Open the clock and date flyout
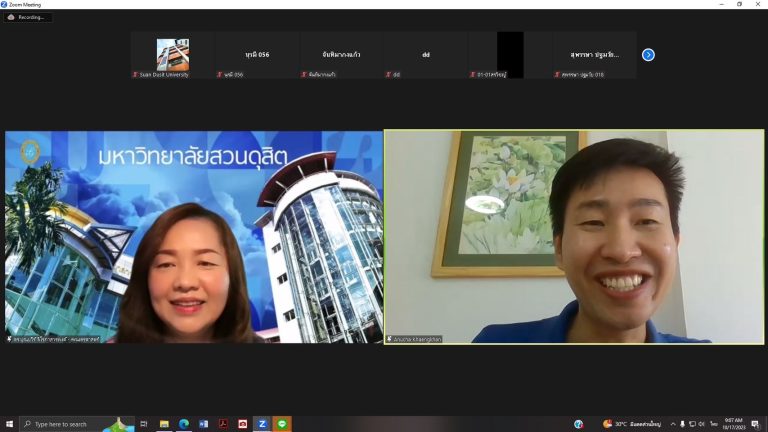This screenshot has width=768, height=432. click(734, 424)
